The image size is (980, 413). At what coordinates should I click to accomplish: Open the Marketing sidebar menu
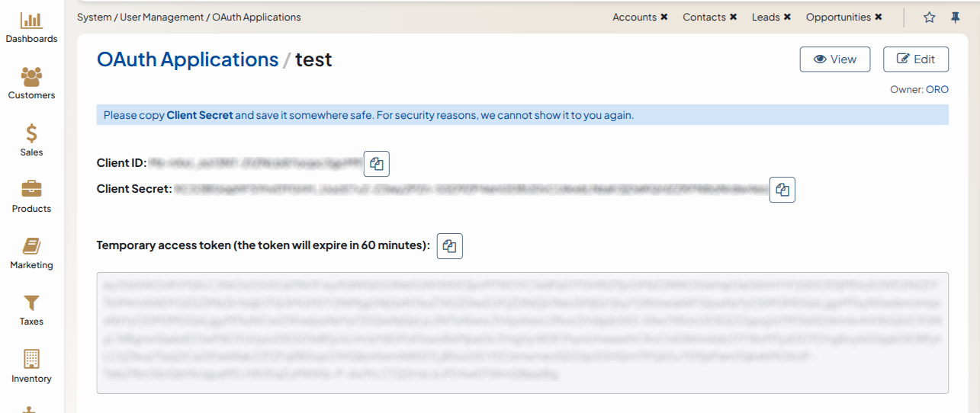31,254
